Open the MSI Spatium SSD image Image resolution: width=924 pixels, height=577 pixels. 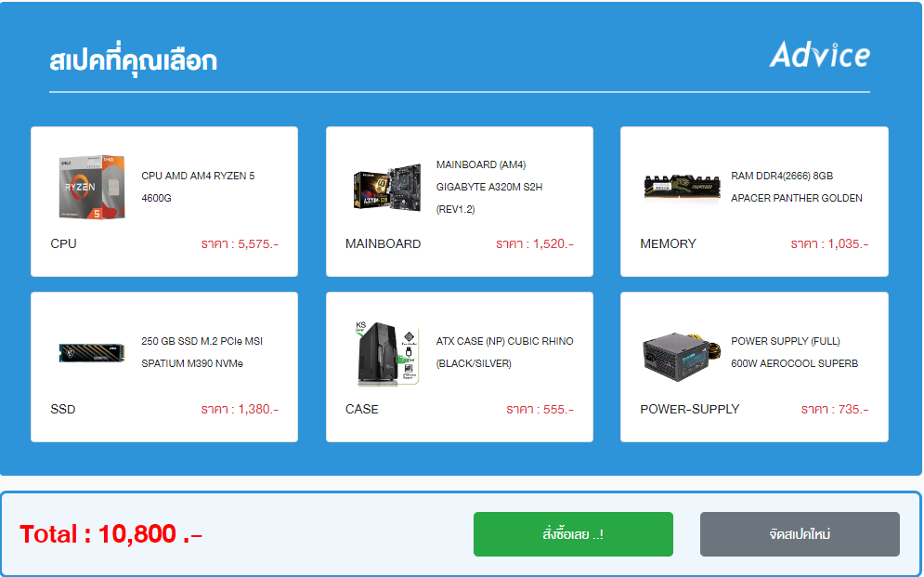coord(92,353)
